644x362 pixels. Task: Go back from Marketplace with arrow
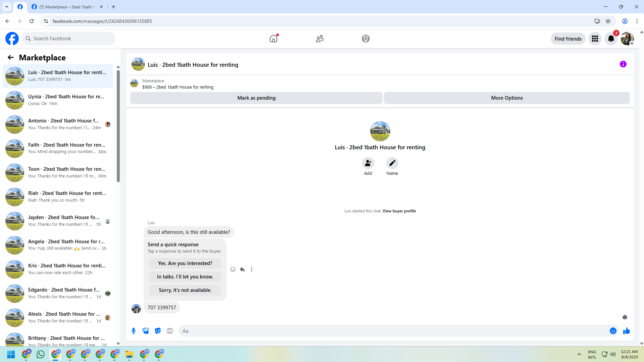tap(11, 58)
